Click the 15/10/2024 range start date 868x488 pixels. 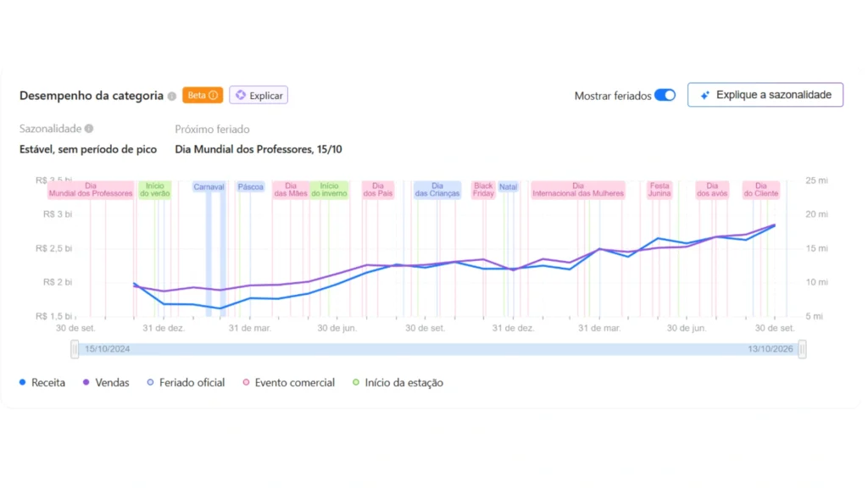pyautogui.click(x=108, y=349)
